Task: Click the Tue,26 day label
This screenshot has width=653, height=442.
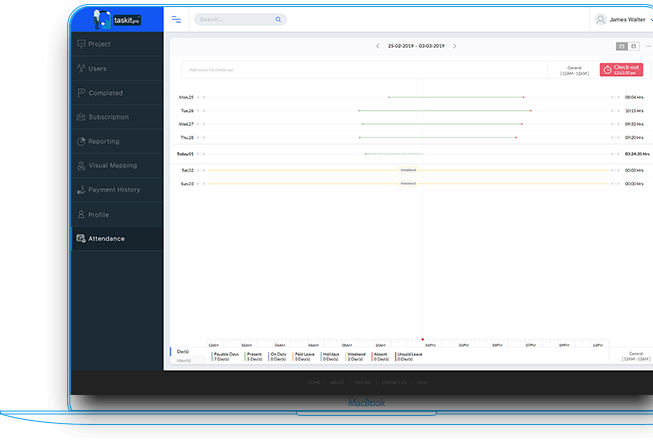Action: [187, 111]
